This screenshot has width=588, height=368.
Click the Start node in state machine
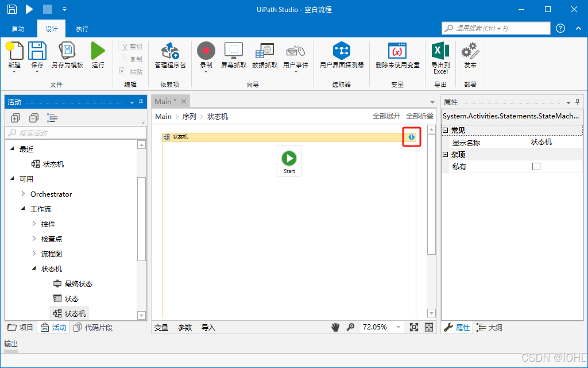point(289,161)
